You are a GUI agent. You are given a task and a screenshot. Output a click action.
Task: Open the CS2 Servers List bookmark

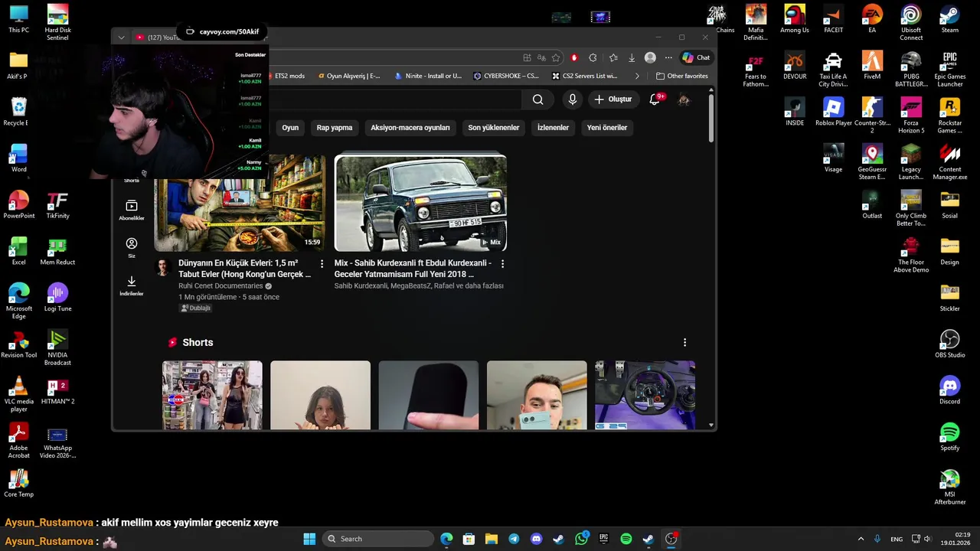585,76
